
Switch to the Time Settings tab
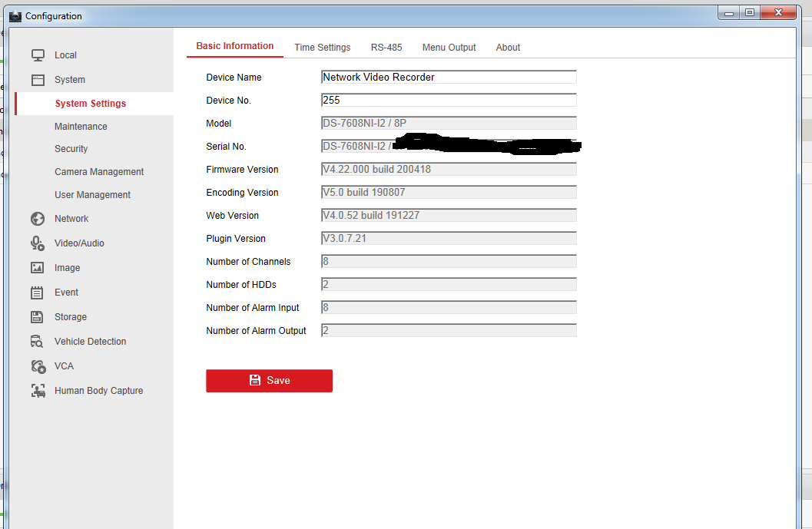322,48
